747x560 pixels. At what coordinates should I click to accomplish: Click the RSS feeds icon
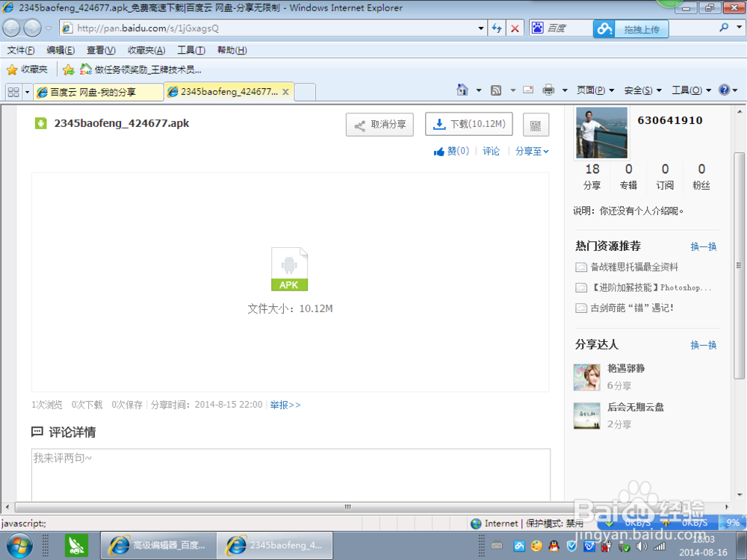pos(496,90)
